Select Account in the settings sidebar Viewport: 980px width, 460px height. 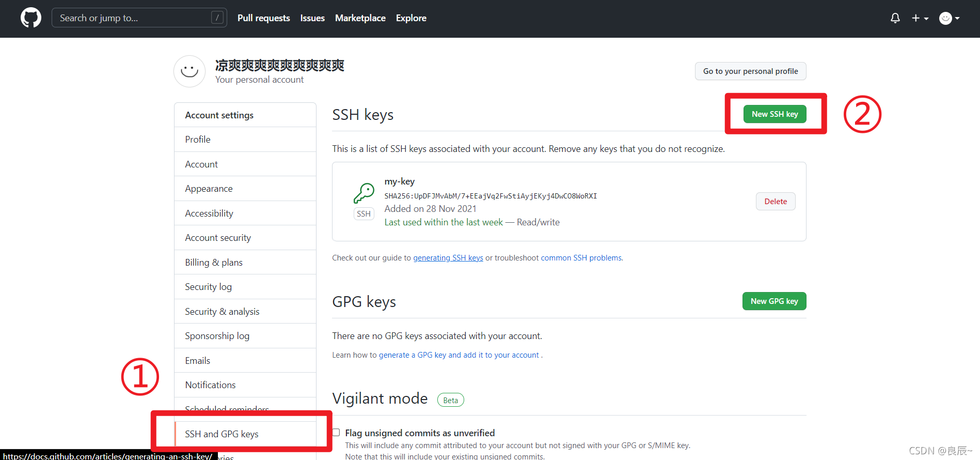click(245, 164)
